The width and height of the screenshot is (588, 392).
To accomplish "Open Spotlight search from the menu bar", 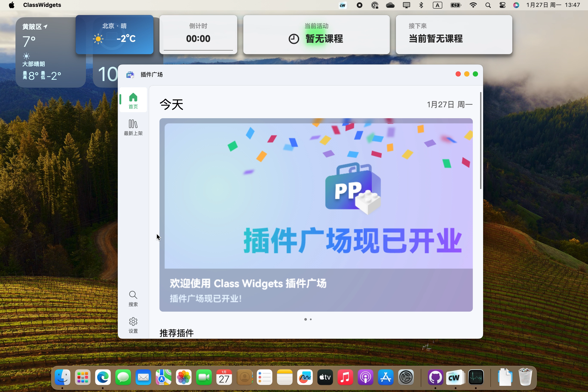I will (488, 5).
